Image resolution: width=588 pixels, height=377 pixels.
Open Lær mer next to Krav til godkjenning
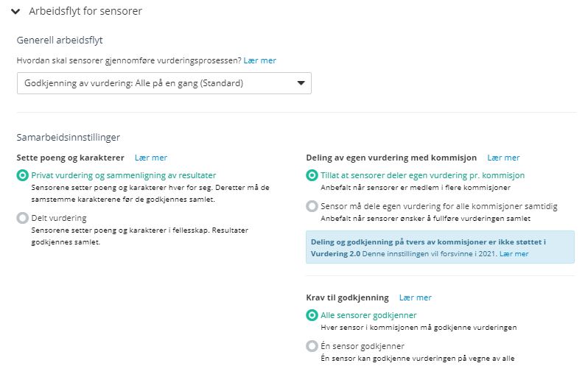[x=415, y=297]
